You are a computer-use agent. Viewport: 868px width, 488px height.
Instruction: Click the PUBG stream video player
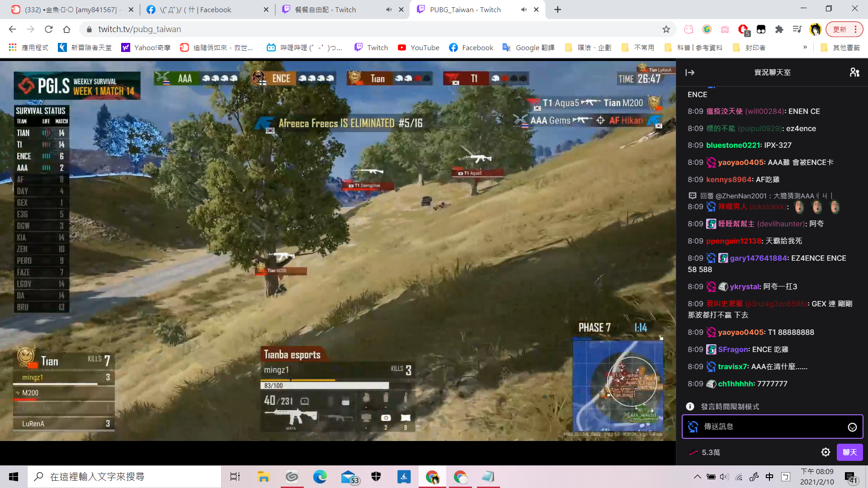pos(338,251)
